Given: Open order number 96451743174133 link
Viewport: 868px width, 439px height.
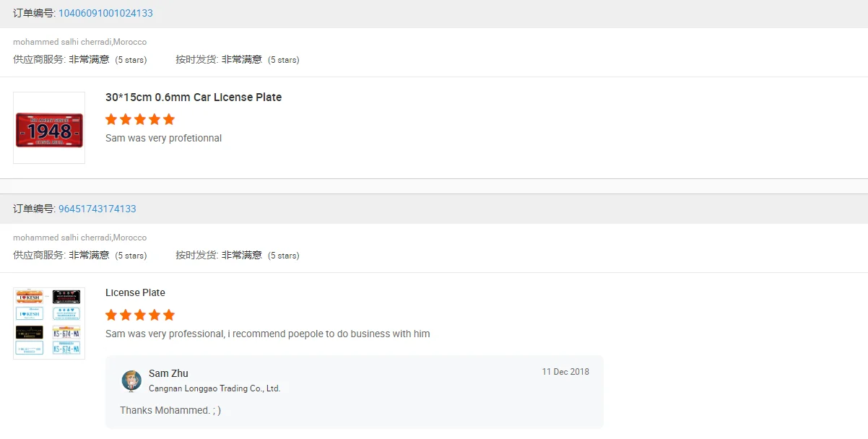Looking at the screenshot, I should click(97, 209).
